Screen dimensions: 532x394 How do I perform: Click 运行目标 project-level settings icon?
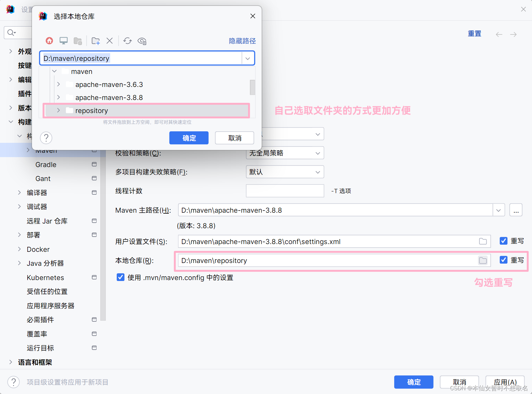coord(94,348)
